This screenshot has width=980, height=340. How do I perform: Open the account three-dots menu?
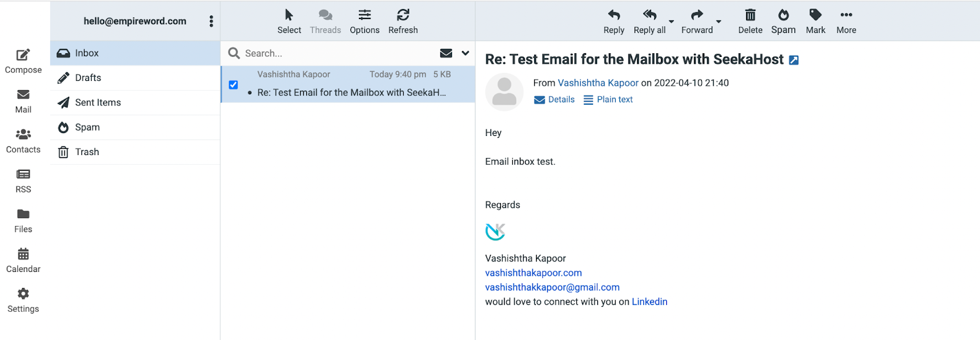(211, 21)
